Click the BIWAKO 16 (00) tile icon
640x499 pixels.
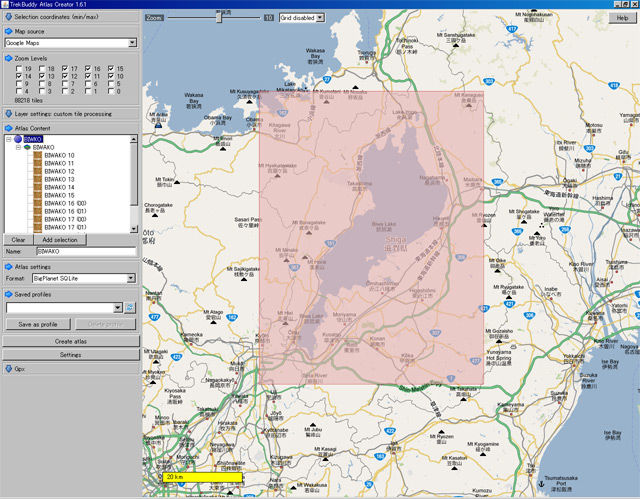[x=38, y=203]
